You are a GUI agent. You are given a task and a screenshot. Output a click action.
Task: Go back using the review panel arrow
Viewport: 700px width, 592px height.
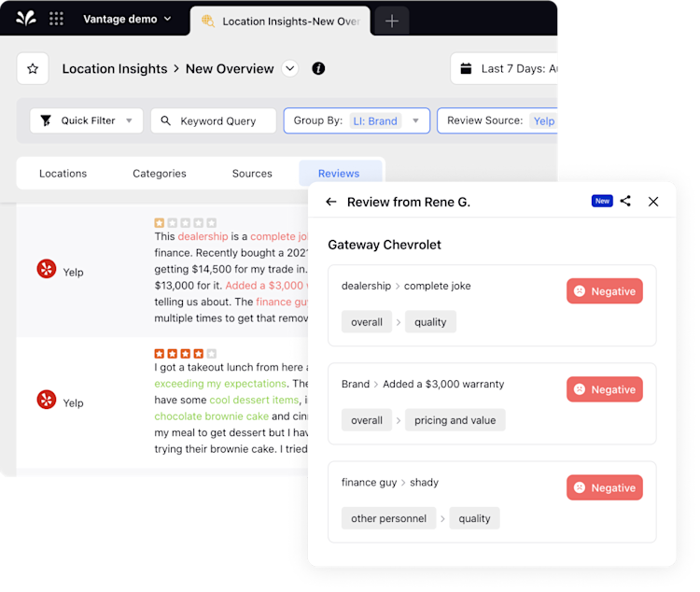[x=330, y=202]
